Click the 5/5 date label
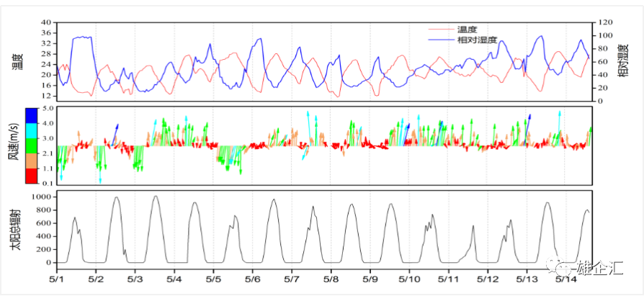The image size is (644, 296). (x=213, y=278)
